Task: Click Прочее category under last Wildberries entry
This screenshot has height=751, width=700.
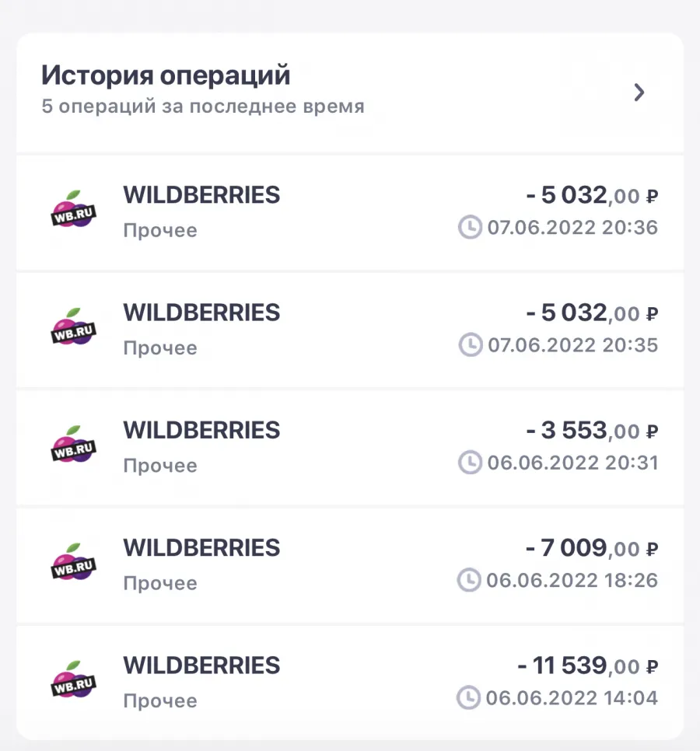Action: tap(160, 701)
